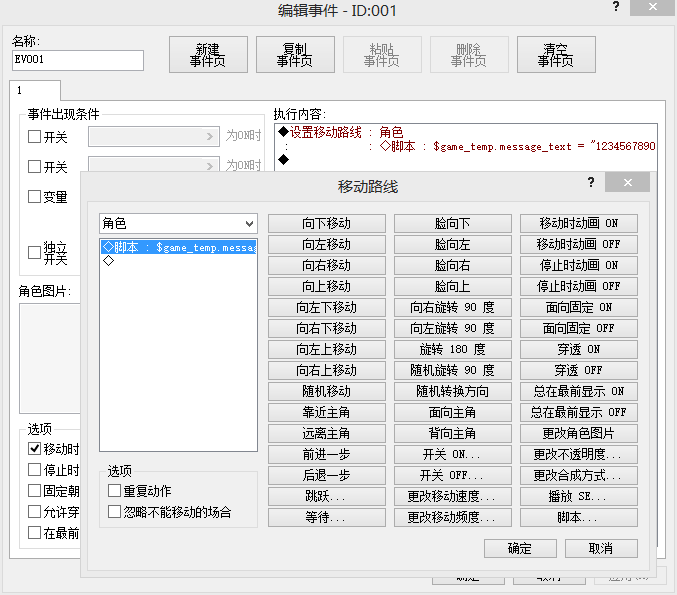Insert 向左旋转 90 度 command

pyautogui.click(x=452, y=329)
